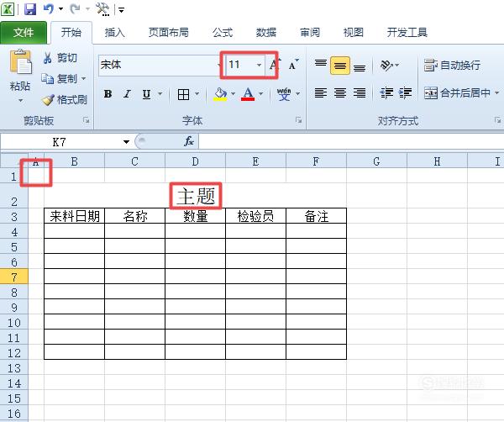Switch to the 页面布局 tab
The image size is (504, 422).
click(169, 32)
